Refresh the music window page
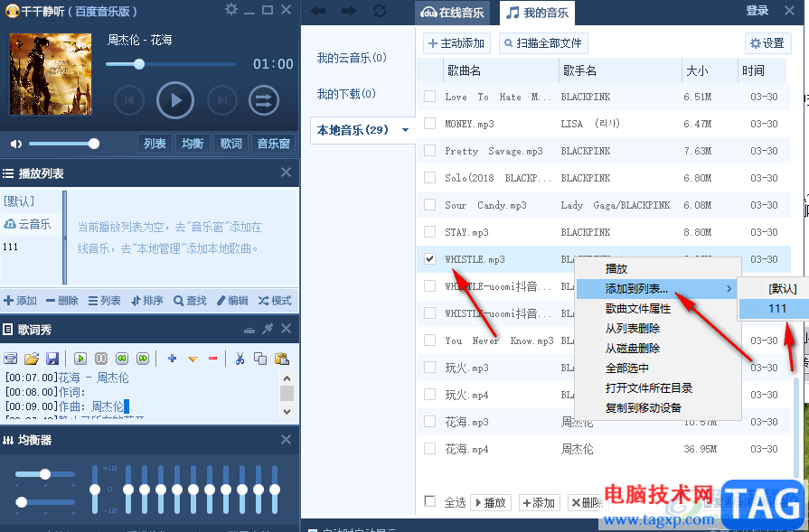 click(380, 10)
